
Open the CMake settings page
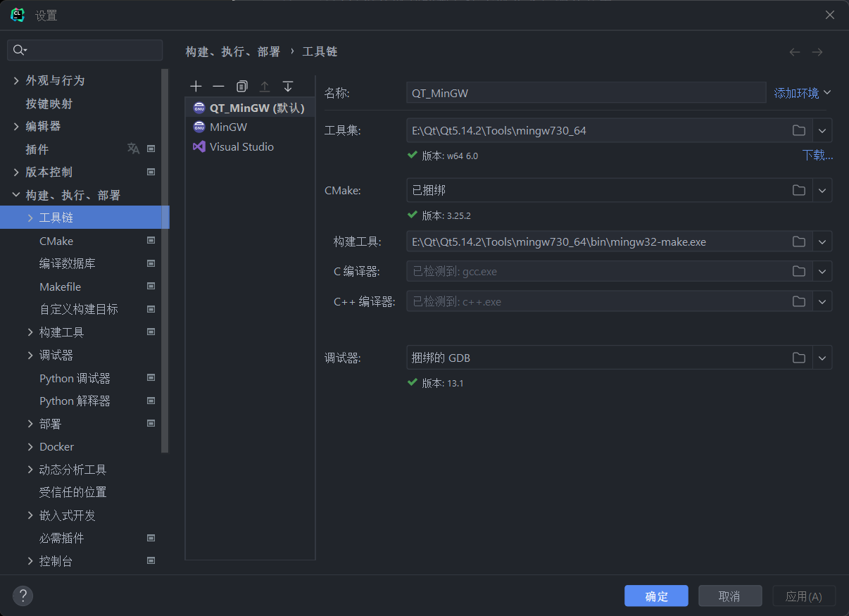[x=56, y=241]
